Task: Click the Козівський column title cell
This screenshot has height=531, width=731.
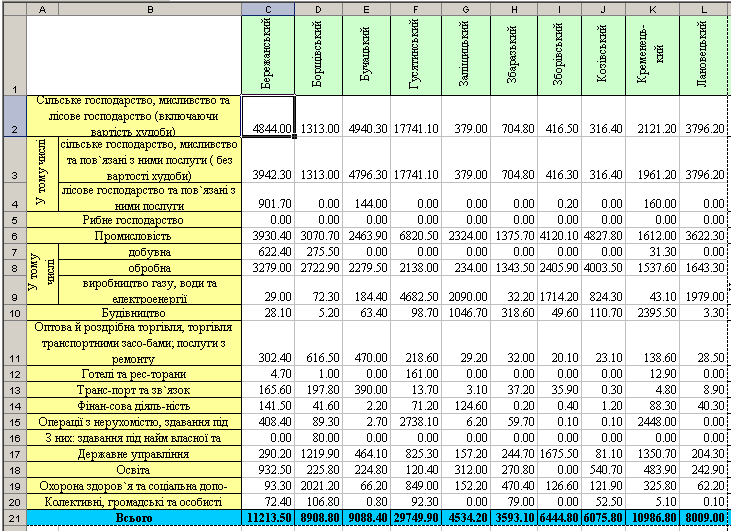Action: (604, 55)
